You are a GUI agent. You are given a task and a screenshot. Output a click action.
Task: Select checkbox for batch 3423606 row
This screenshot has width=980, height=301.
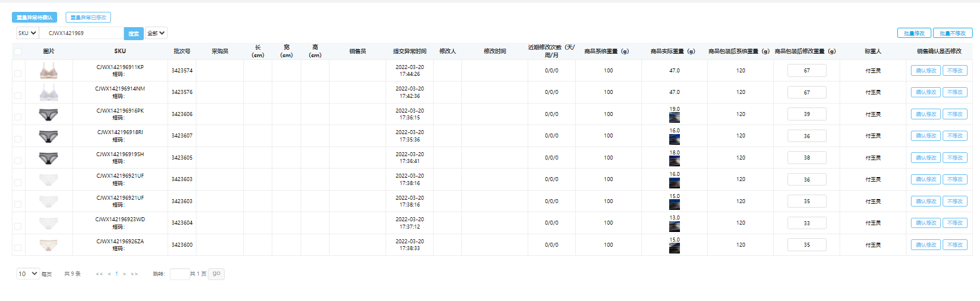18,117
